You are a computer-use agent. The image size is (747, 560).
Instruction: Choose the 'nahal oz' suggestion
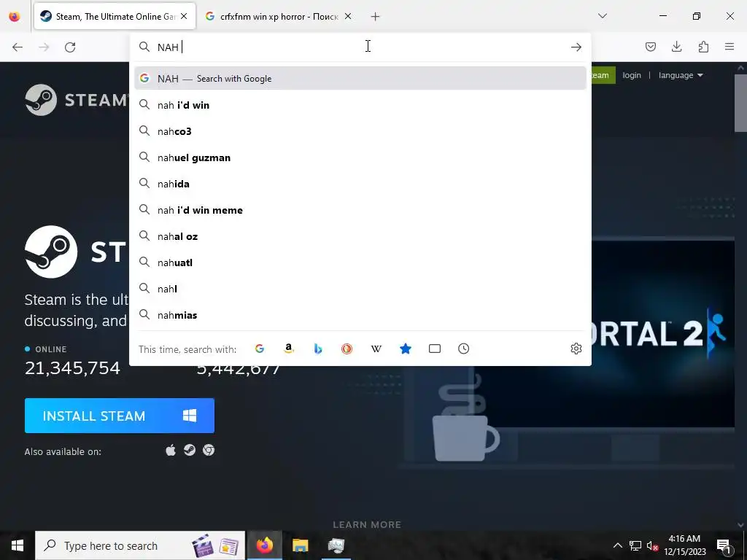(x=360, y=236)
